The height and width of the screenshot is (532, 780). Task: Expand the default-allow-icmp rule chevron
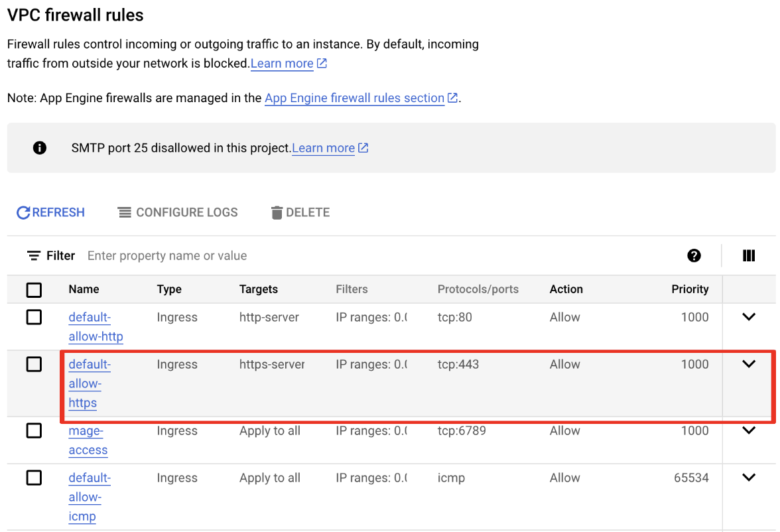click(749, 478)
